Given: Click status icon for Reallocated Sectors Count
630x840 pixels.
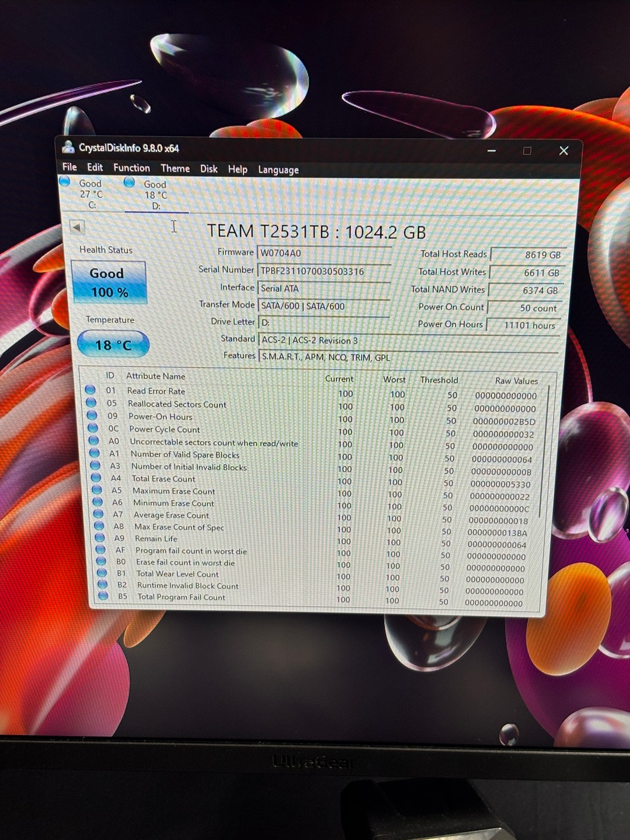Looking at the screenshot, I should tap(91, 402).
